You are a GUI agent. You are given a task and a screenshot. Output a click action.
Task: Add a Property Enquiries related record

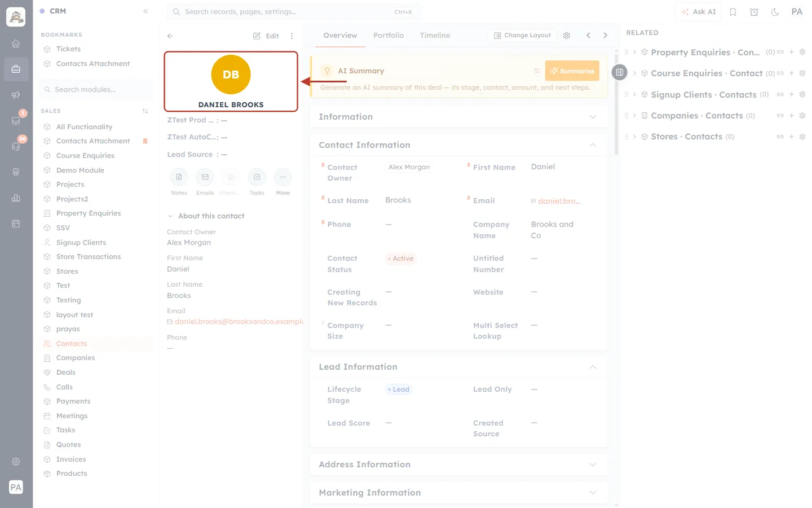[x=791, y=52]
